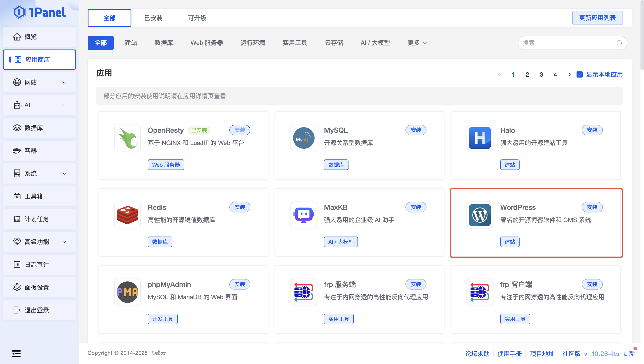This screenshot has width=644, height=364.
Task: Filter by 实用工具 category
Action: (295, 43)
